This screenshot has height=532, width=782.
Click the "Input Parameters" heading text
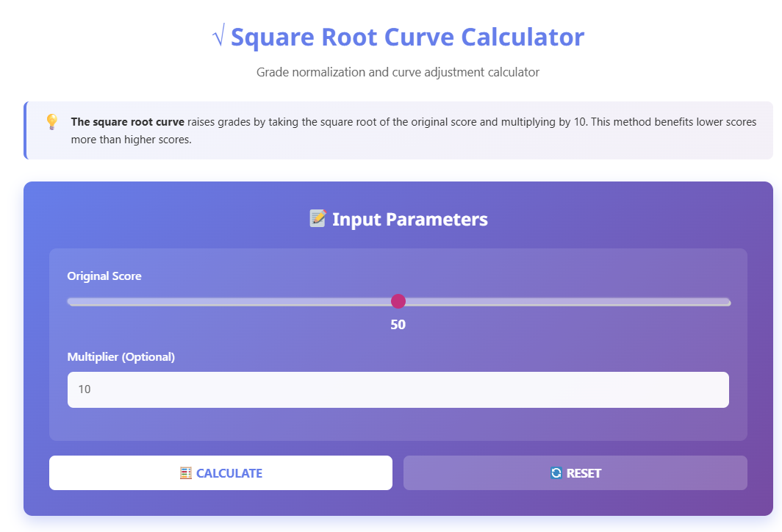click(x=409, y=219)
